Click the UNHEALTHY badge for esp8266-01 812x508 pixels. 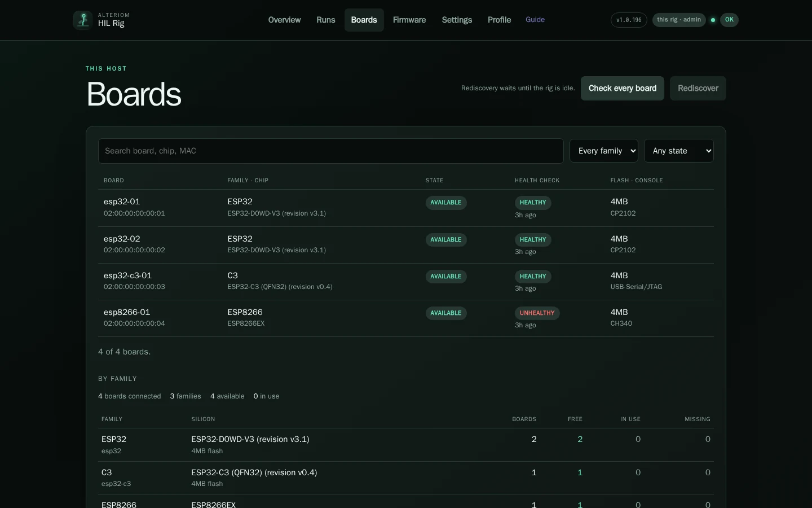pos(537,313)
